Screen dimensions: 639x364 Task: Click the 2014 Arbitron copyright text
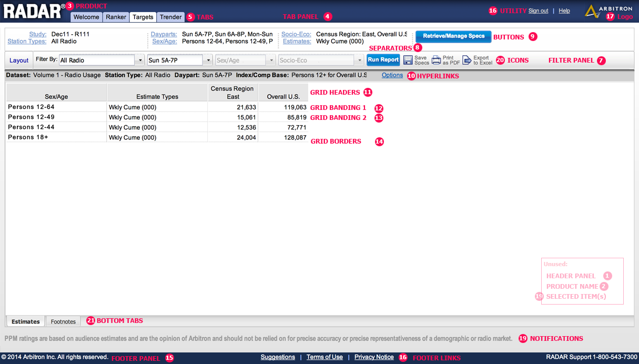(55, 357)
